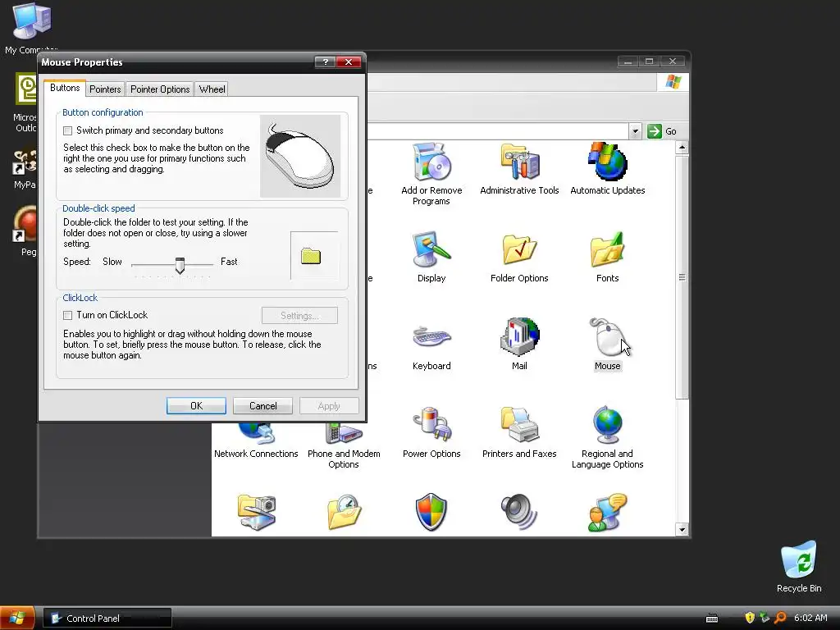Image resolution: width=840 pixels, height=630 pixels.
Task: Click the magnifier tray icon
Action: (780, 618)
